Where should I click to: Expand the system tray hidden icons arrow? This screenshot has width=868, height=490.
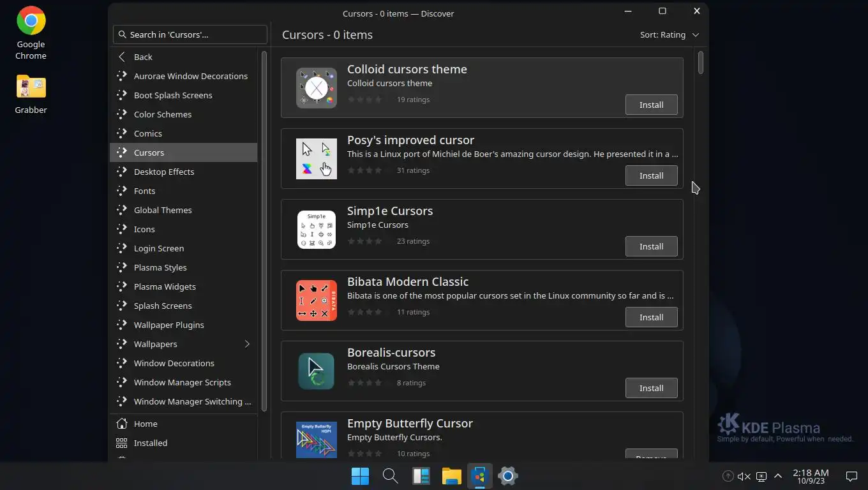778,477
